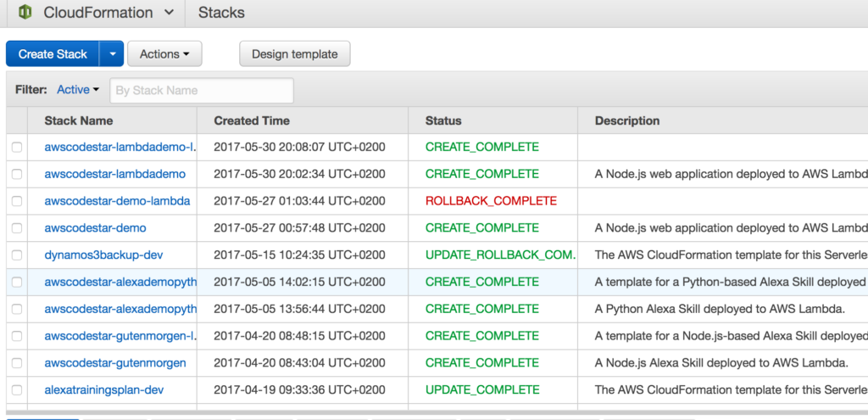868x420 pixels.
Task: Check the stack created 2017-05-05 14:02:15 checkbox
Action: tap(17, 282)
